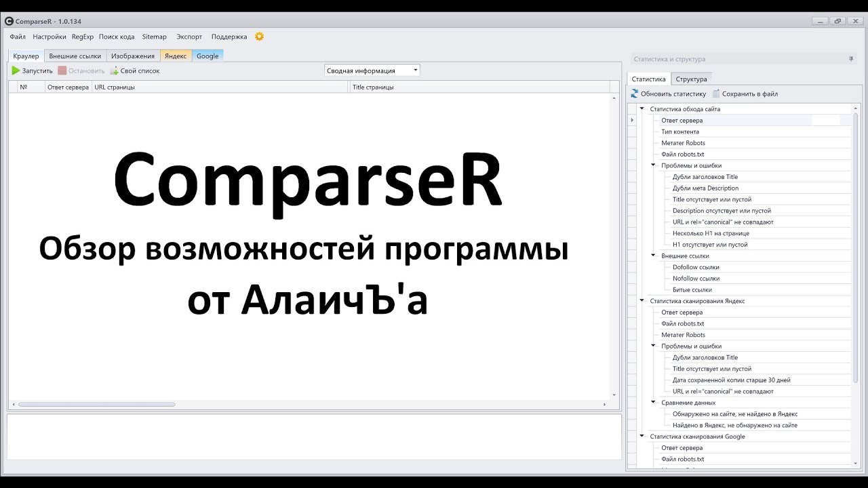Click the Запустить button label
The height and width of the screenshot is (488, 868).
coord(37,70)
